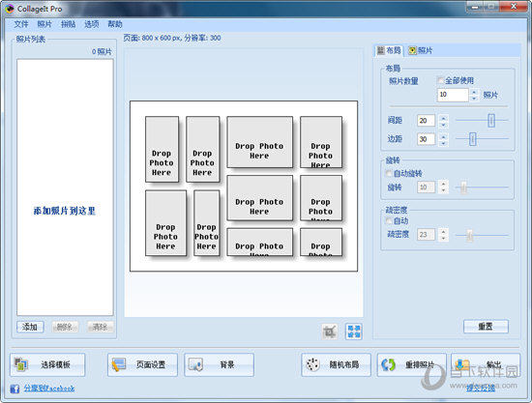Click the 清除 button under photo list

point(100,327)
